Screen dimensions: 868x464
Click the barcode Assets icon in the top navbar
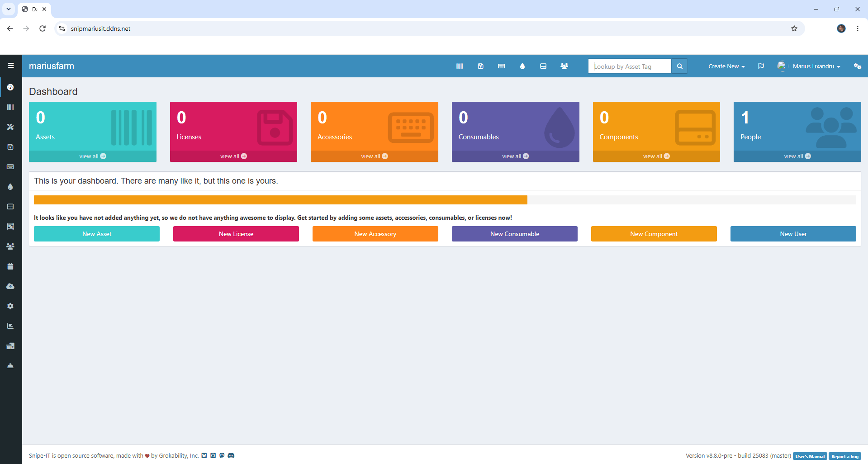point(460,66)
